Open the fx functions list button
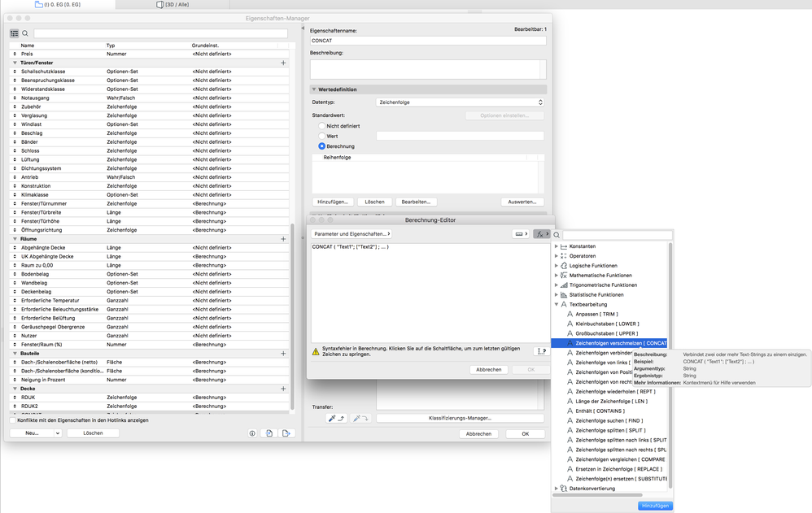The height and width of the screenshot is (513, 812). tap(542, 234)
